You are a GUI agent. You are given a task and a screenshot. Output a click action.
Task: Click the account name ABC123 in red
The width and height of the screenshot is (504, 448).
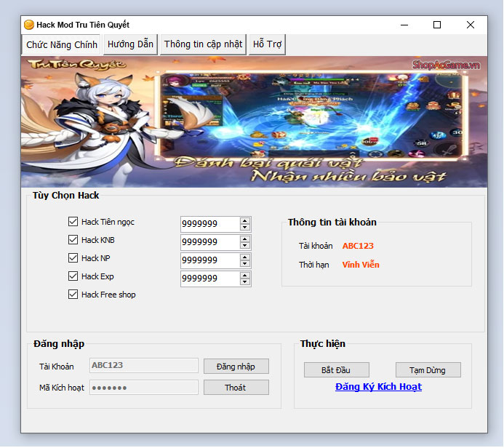(x=358, y=246)
